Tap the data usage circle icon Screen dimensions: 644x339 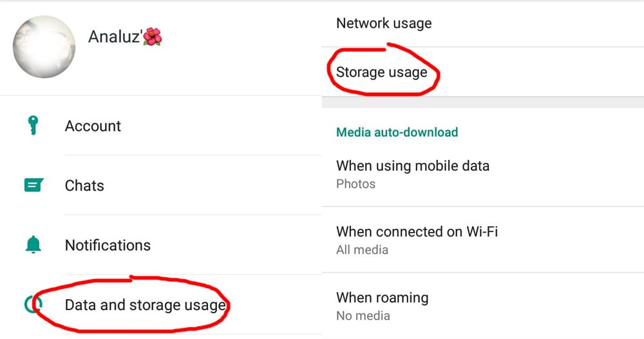(28, 305)
